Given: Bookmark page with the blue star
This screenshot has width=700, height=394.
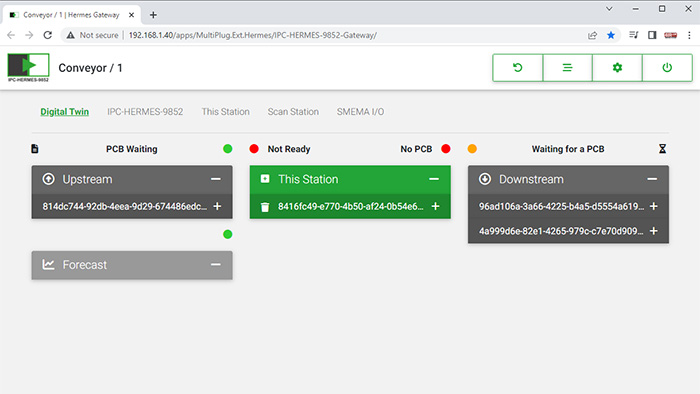Looking at the screenshot, I should pos(611,35).
